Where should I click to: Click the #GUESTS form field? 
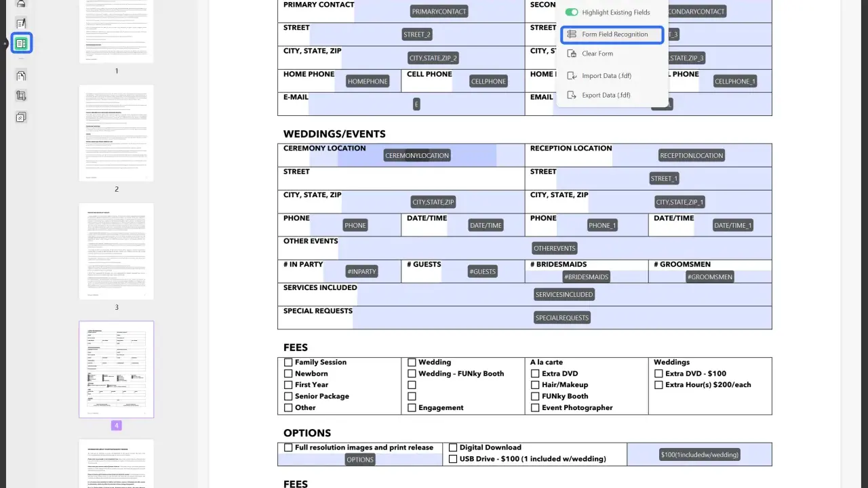483,271
